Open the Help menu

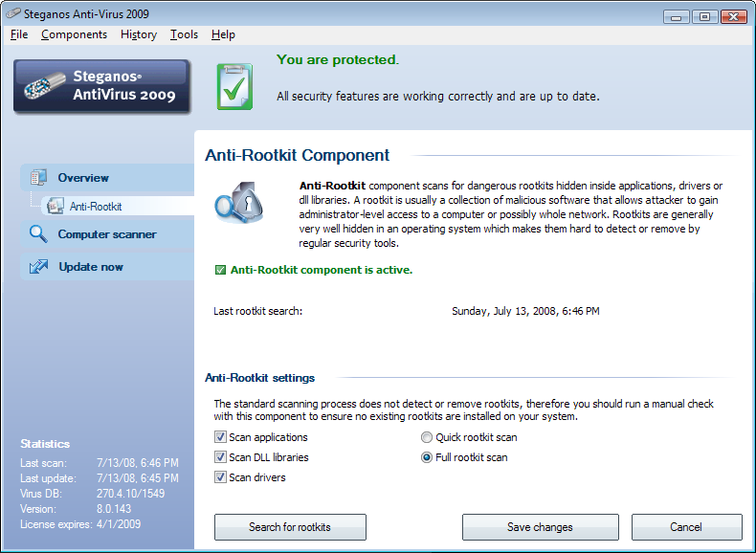[223, 34]
